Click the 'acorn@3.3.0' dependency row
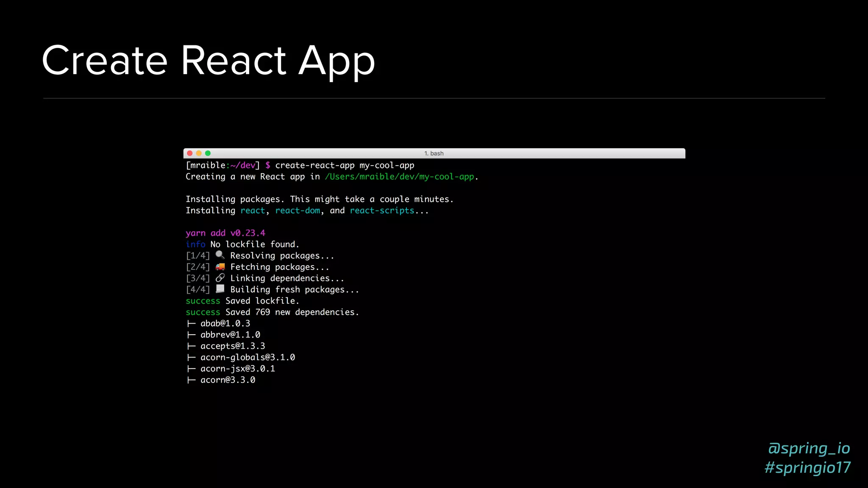 coord(221,380)
